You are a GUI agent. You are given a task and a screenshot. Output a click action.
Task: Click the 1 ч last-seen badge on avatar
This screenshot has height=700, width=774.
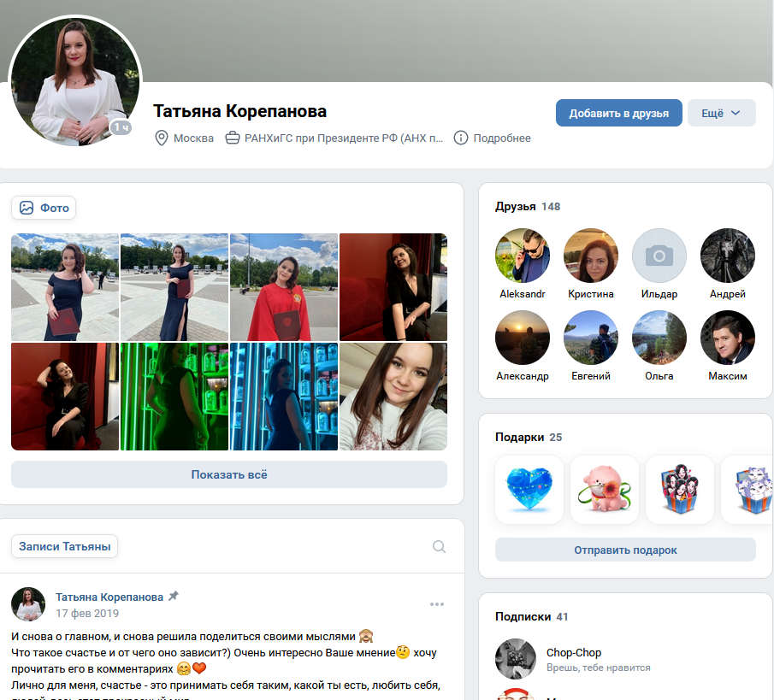pos(121,127)
